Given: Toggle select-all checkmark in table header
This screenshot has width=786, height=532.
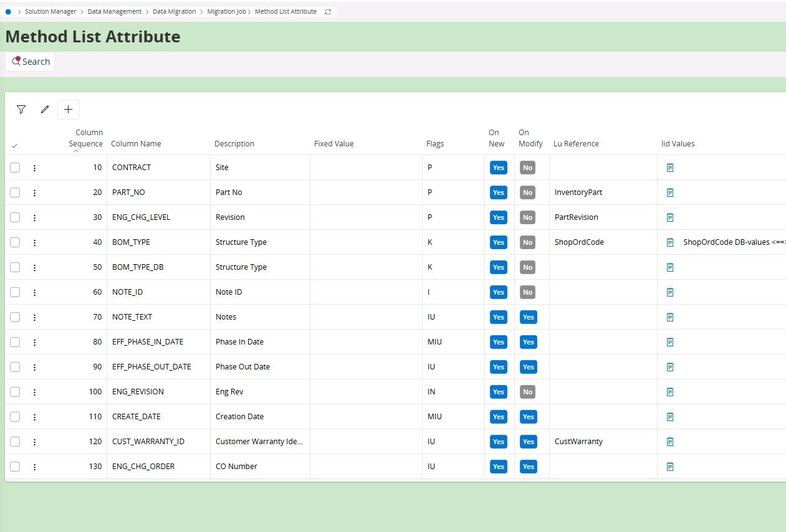Looking at the screenshot, I should [x=14, y=145].
